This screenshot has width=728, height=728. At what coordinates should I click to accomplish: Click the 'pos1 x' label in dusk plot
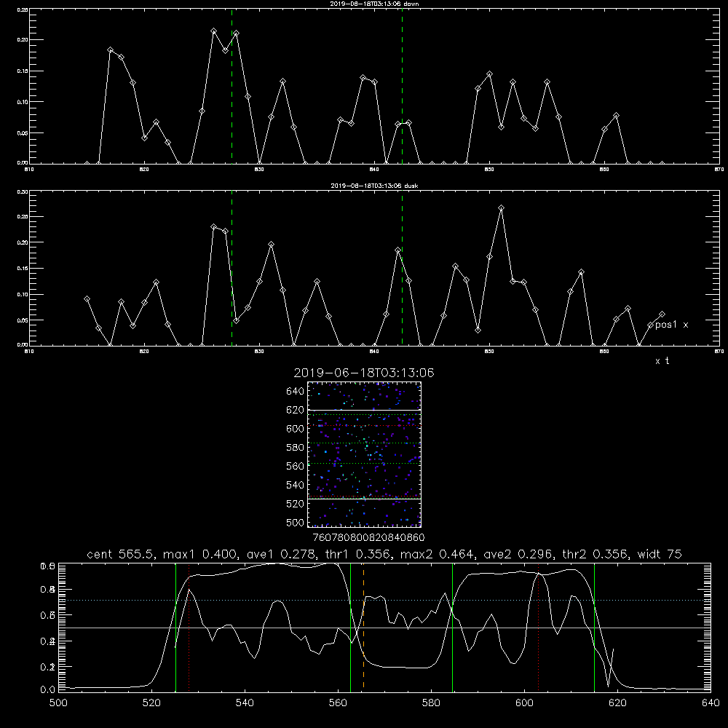[x=672, y=325]
